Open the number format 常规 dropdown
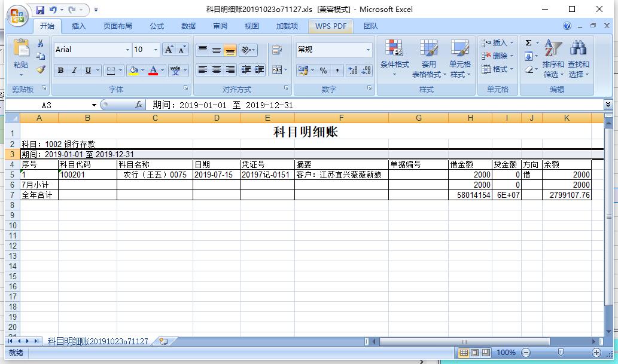 (368, 50)
